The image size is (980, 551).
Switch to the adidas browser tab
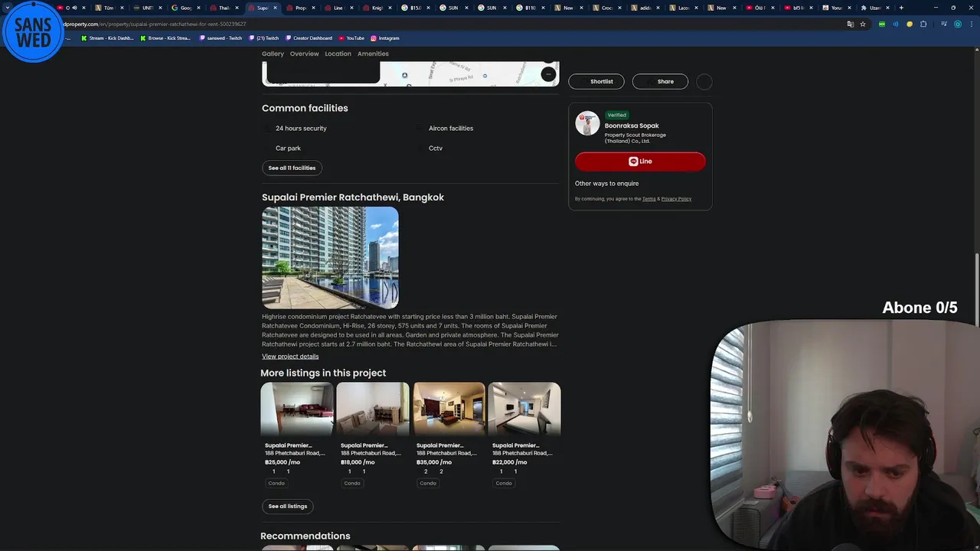click(x=645, y=8)
